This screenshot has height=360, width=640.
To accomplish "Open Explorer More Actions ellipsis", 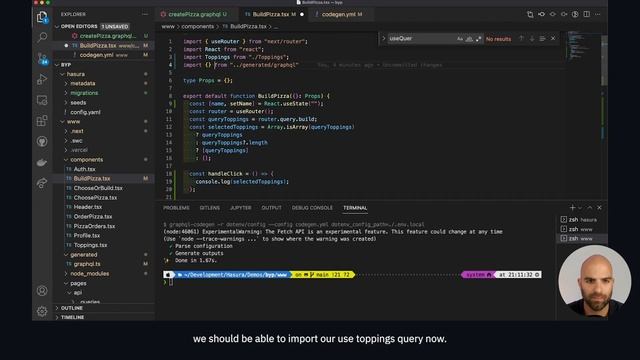I will point(145,14).
